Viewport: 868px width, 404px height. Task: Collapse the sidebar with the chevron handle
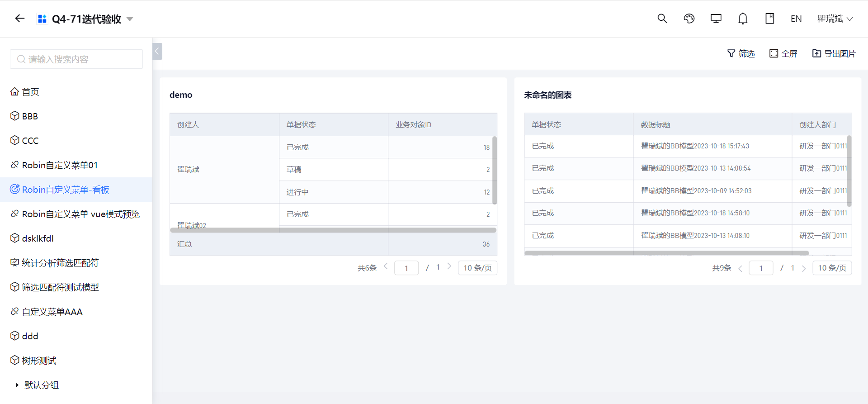[x=157, y=51]
